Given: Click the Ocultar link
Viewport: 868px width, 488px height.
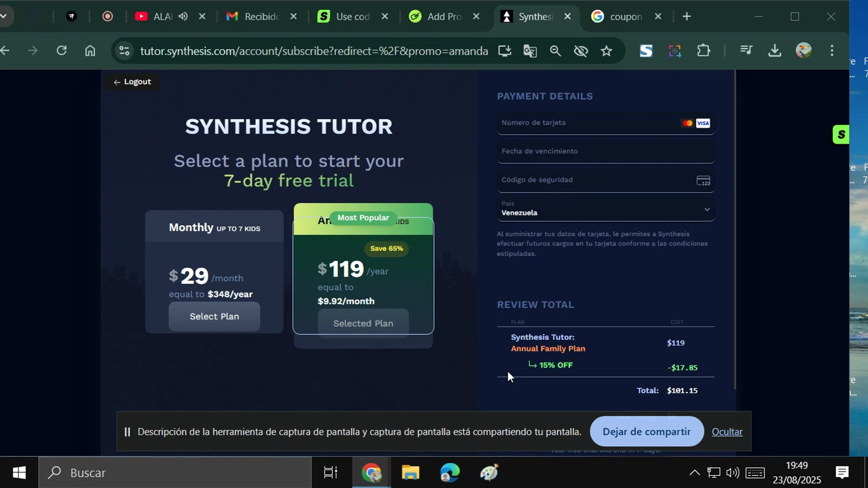Looking at the screenshot, I should click(x=727, y=432).
